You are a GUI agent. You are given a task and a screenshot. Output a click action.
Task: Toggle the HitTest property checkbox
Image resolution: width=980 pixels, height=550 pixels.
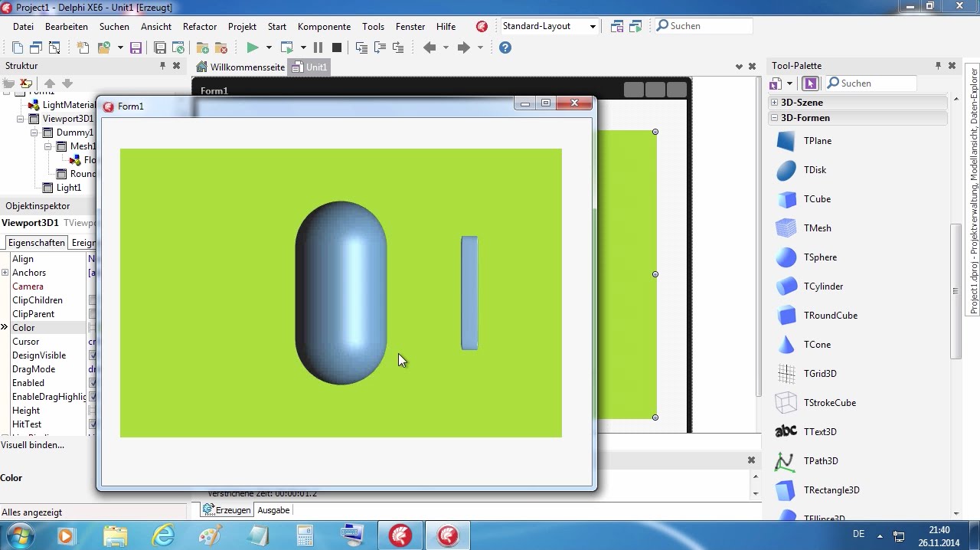[93, 424]
